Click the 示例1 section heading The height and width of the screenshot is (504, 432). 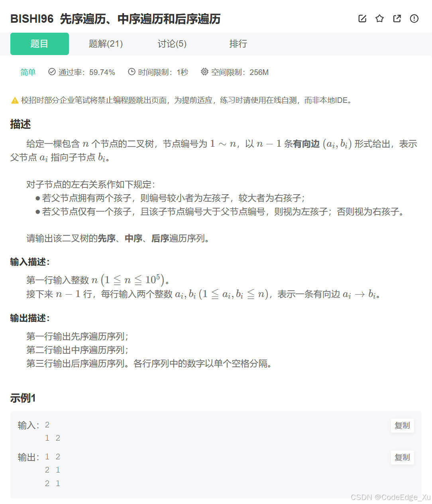[23, 398]
